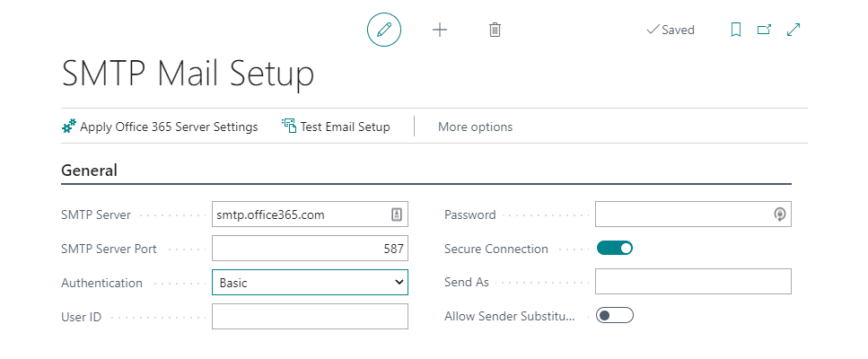868x359 pixels.
Task: Click into the User ID field
Action: (310, 317)
